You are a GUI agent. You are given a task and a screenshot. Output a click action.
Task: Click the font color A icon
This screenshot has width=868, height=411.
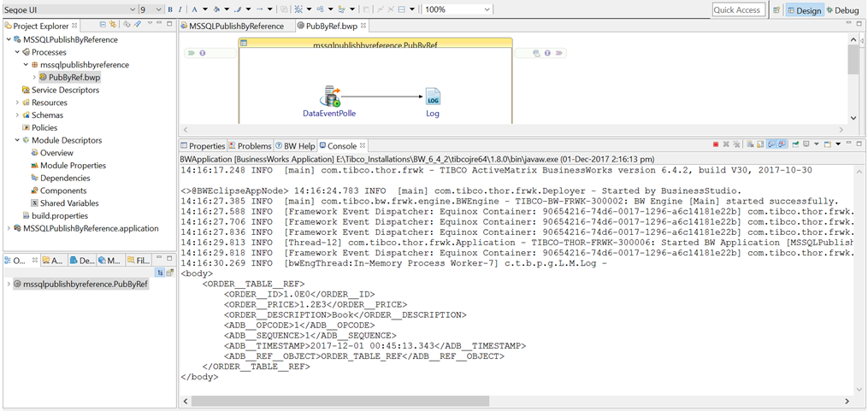195,9
